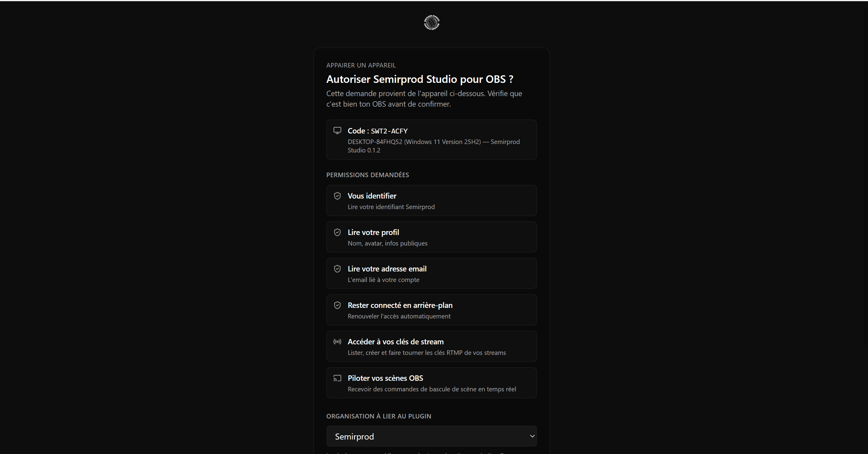Viewport: 868px width, 454px height.
Task: Click the shield icon beside Lire votre adresse email
Action: click(x=337, y=269)
